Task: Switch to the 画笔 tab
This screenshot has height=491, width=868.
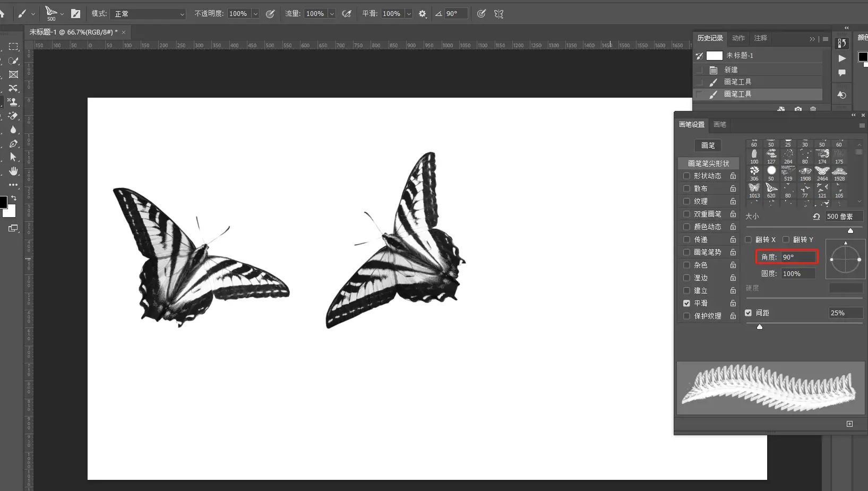Action: click(719, 124)
